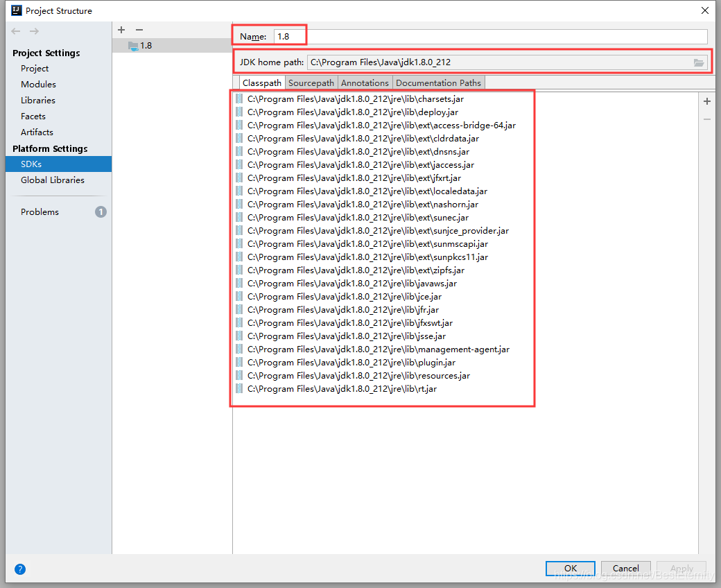
Task: Select the charsets.jar classpath entry
Action: tap(356, 99)
